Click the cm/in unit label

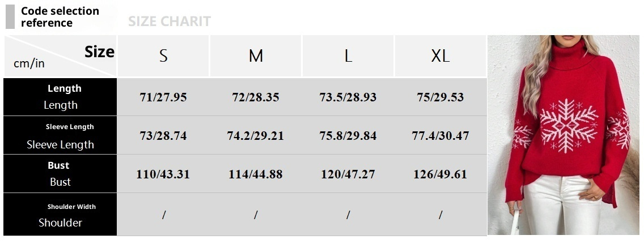[x=29, y=63]
